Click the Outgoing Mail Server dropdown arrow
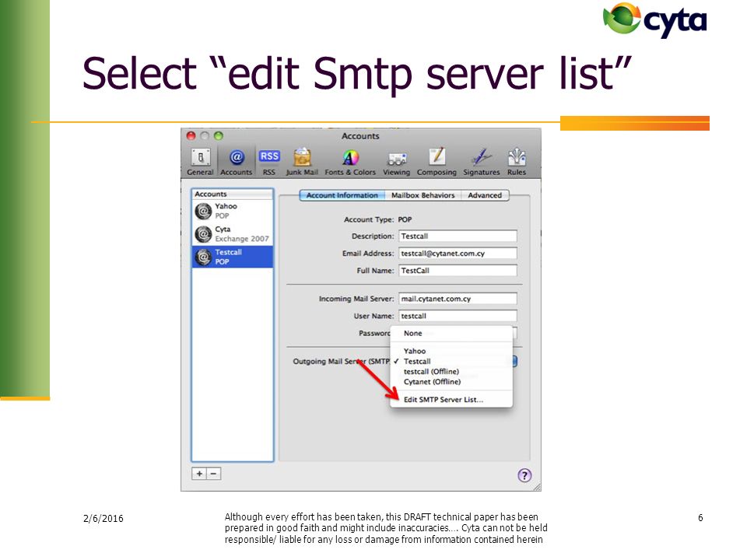The height and width of the screenshot is (560, 747). tap(514, 362)
